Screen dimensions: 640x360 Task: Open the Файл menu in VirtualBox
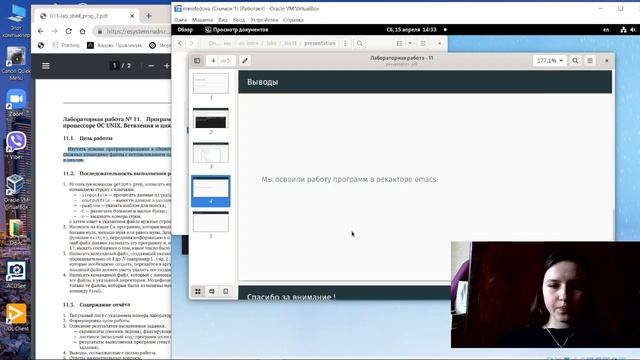180,20
